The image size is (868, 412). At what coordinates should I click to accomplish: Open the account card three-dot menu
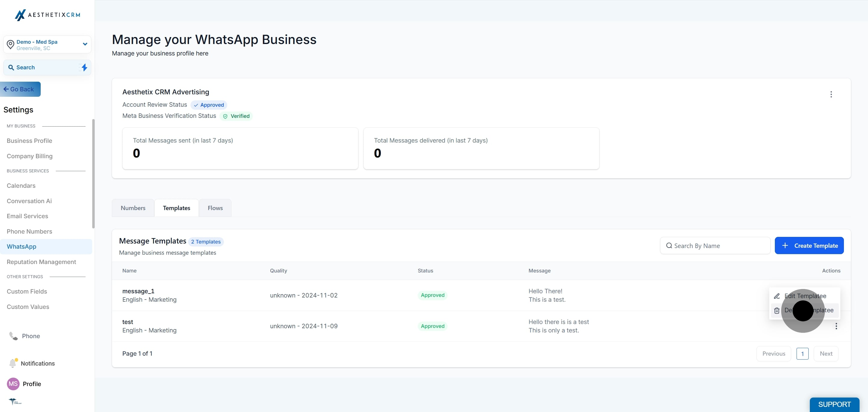[831, 94]
